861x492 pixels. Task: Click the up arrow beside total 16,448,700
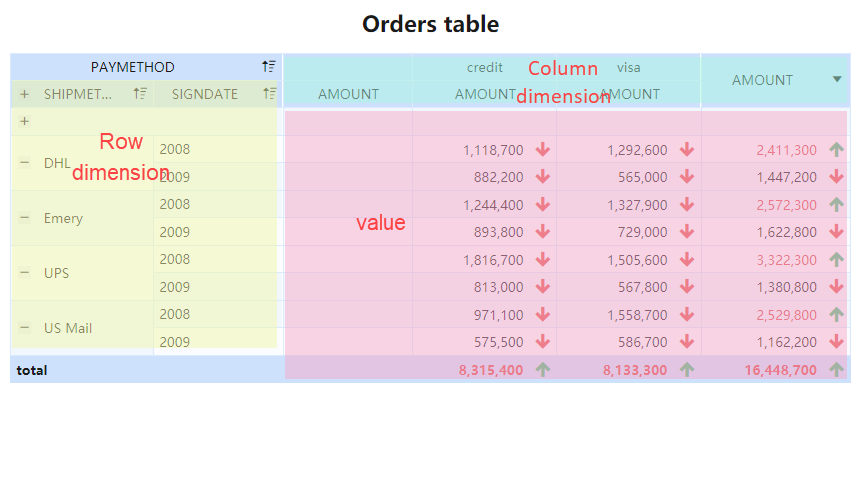(836, 370)
